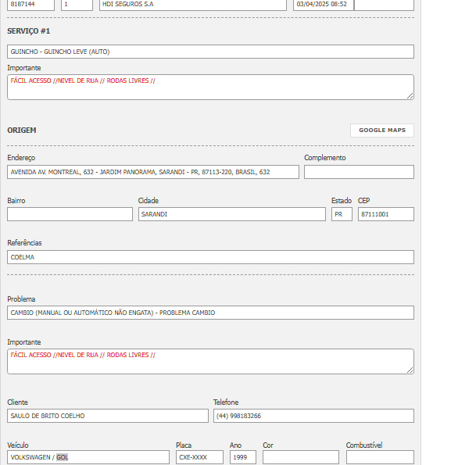The height and width of the screenshot is (465, 476).
Task: Click the empty Combustível field
Action: tap(380, 457)
